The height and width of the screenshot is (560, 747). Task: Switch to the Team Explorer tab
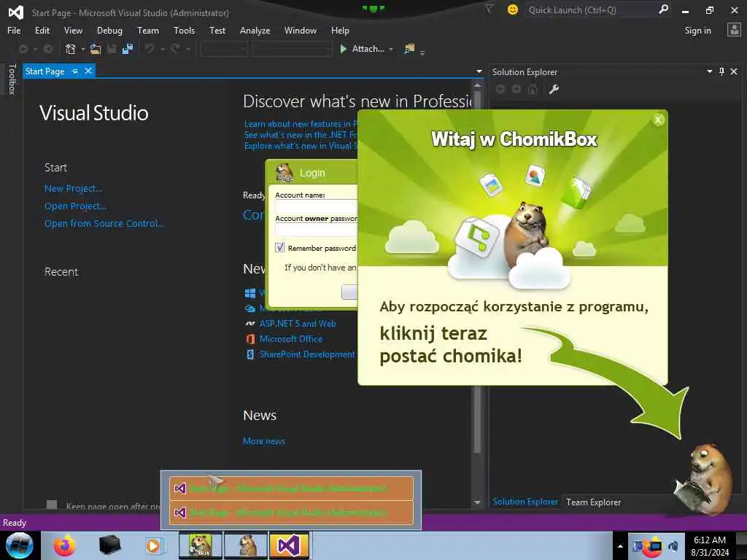(593, 502)
